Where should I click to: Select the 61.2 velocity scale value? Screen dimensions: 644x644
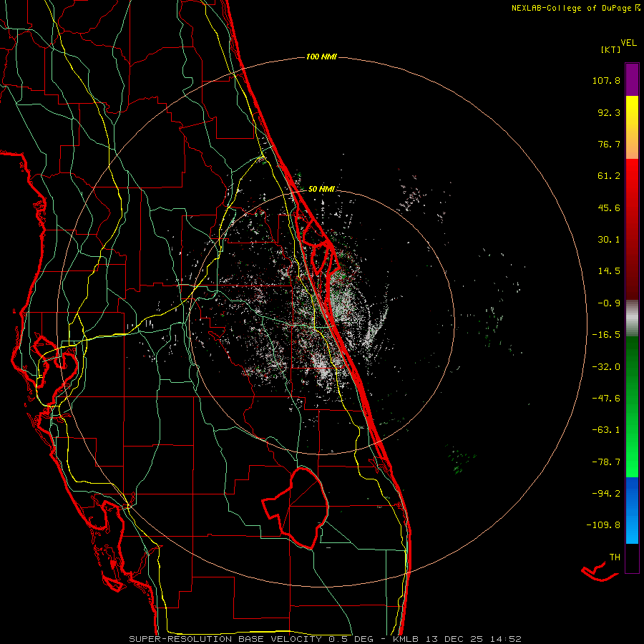(609, 176)
